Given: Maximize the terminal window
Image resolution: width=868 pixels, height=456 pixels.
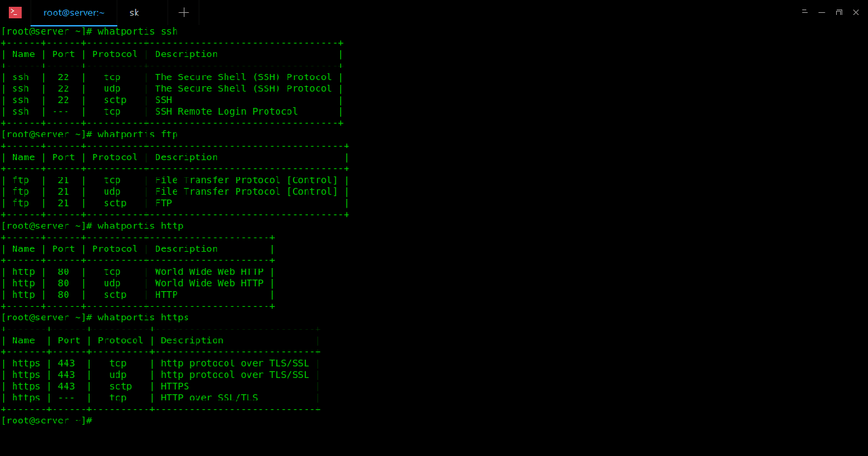Looking at the screenshot, I should pyautogui.click(x=839, y=12).
